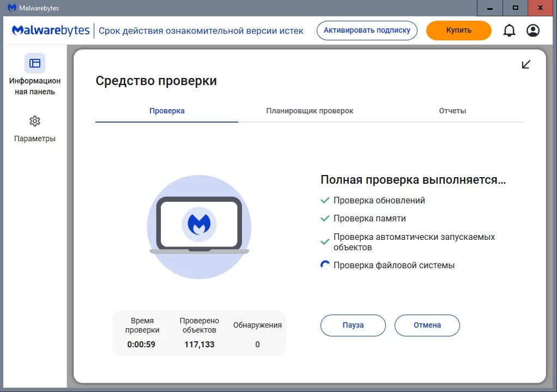Click the orange Купить button
The width and height of the screenshot is (557, 392).
458,31
